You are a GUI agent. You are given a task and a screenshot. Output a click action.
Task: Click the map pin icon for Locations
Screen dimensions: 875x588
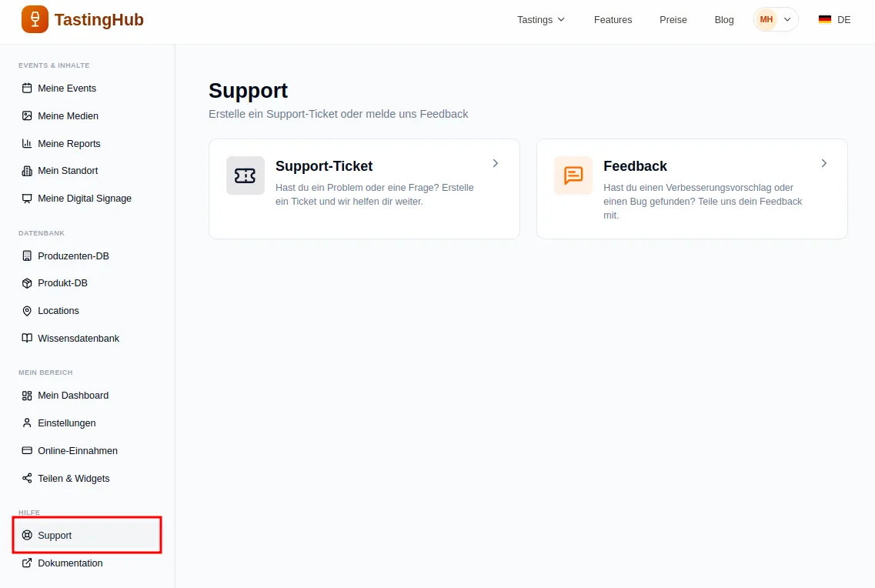[27, 311]
